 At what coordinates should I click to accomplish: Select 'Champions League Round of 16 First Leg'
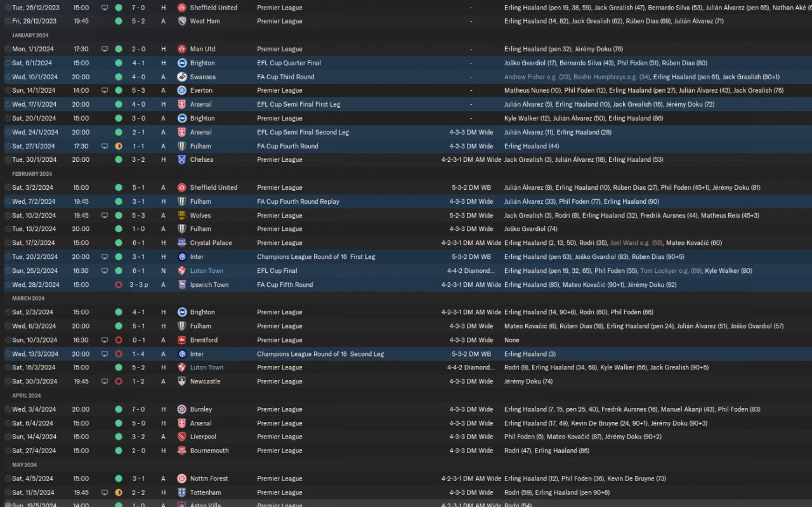click(x=316, y=256)
